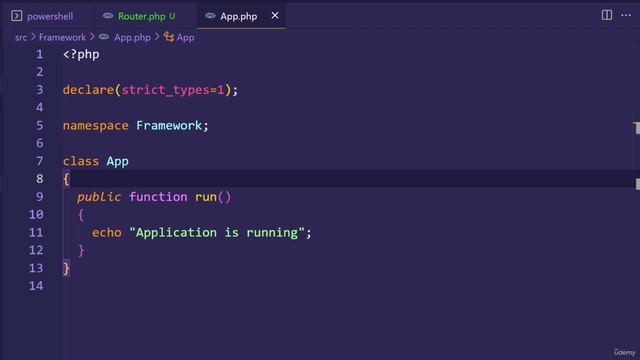Viewport: 640px width, 360px height.
Task: Click the closing brace on line 13
Action: 66,268
